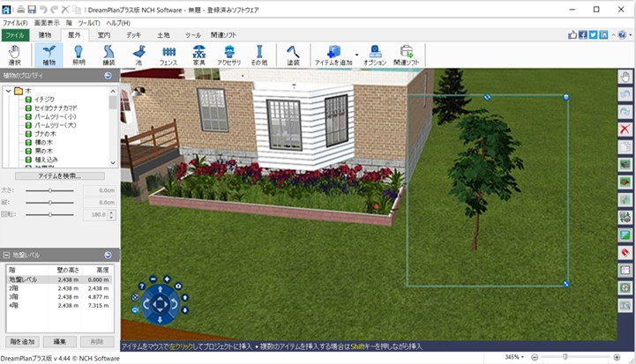Click the アイテムを検索... button
The height and width of the screenshot is (364, 636).
[x=60, y=176]
